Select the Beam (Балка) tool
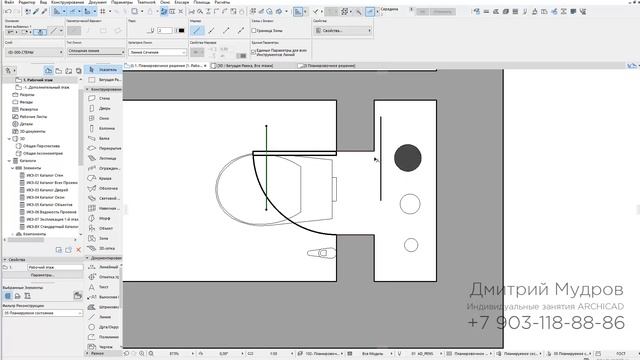Screen dimensions: 640x360 click(104, 138)
